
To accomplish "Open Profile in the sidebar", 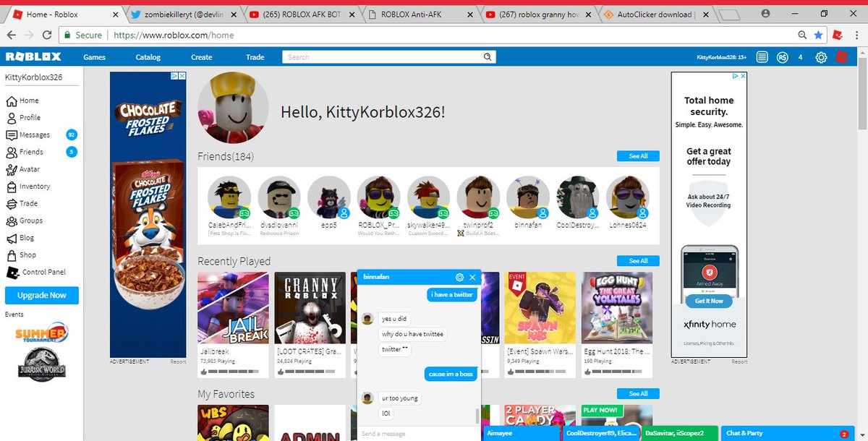I will pos(23,117).
